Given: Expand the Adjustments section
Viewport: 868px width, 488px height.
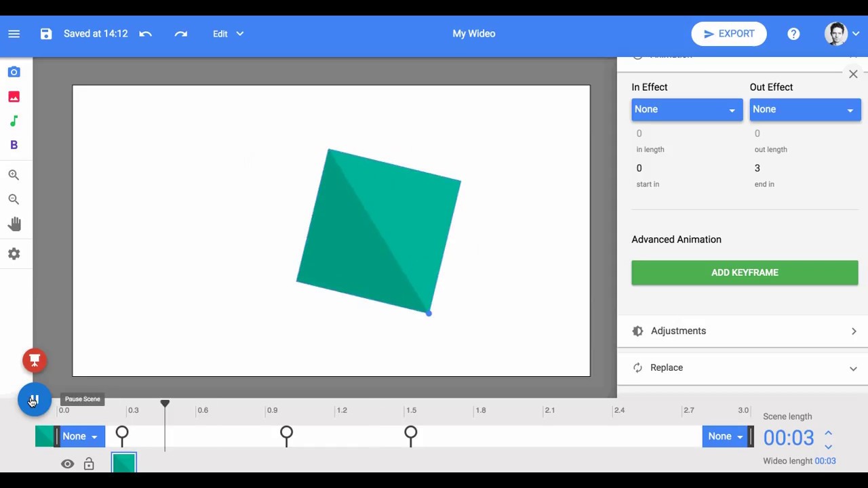Looking at the screenshot, I should (x=743, y=331).
